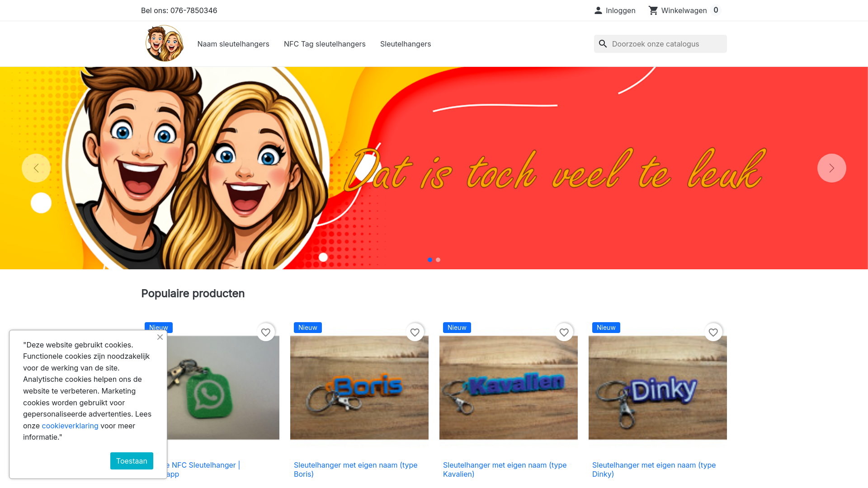Image resolution: width=868 pixels, height=488 pixels.
Task: Open the Boris keychain product image
Action: [359, 387]
